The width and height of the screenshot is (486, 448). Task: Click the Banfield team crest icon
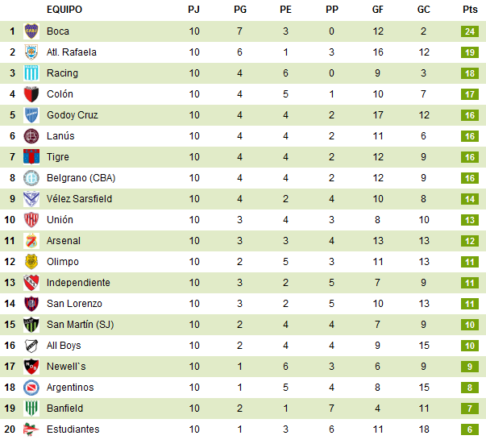click(x=31, y=409)
